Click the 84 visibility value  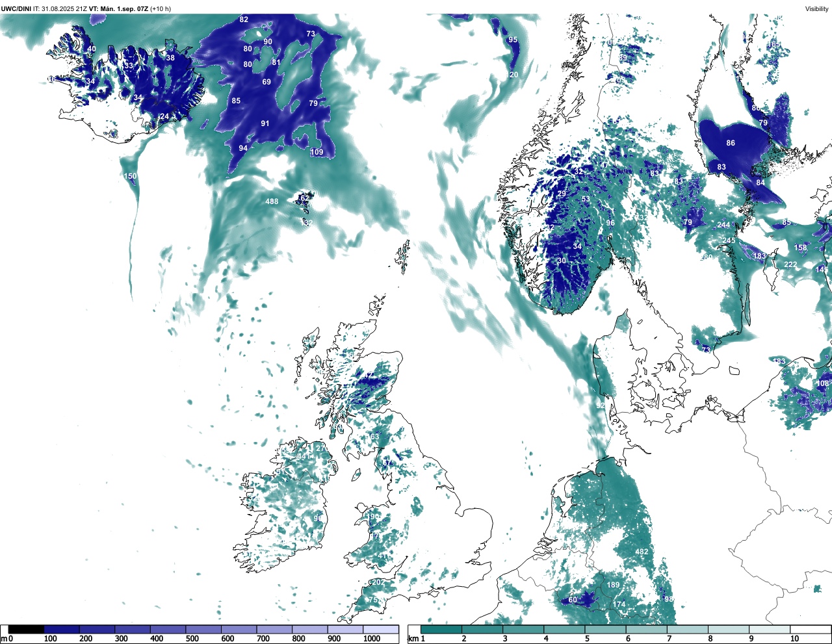760,183
